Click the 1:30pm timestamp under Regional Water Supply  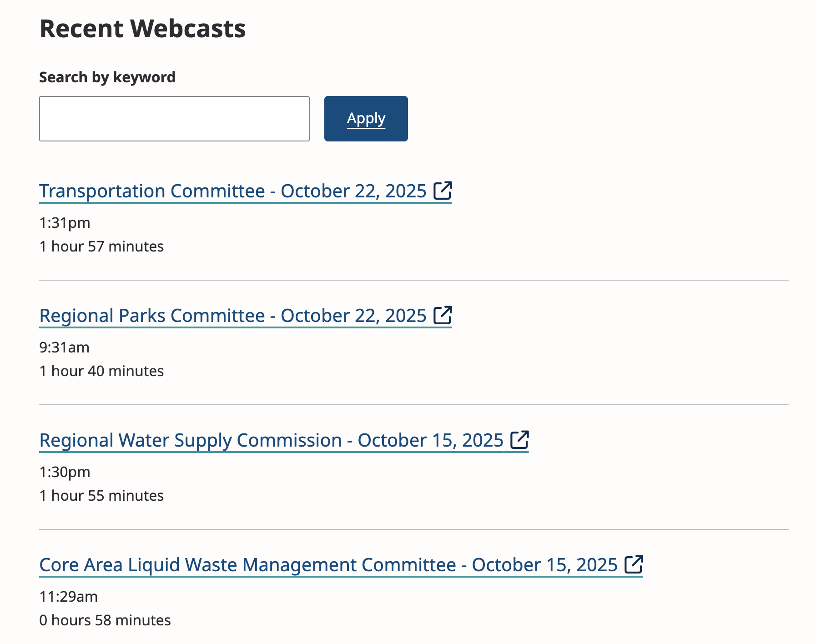65,472
